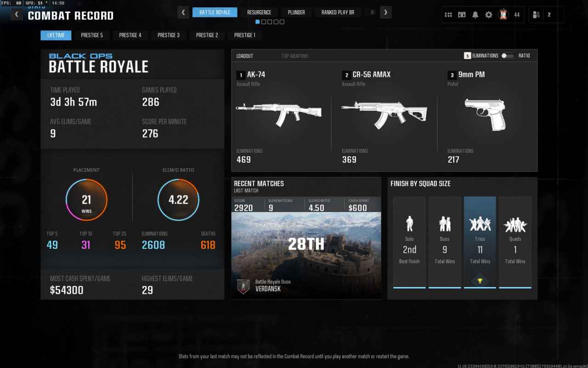Select the Trios squad size card
The height and width of the screenshot is (368, 588).
coord(480,241)
